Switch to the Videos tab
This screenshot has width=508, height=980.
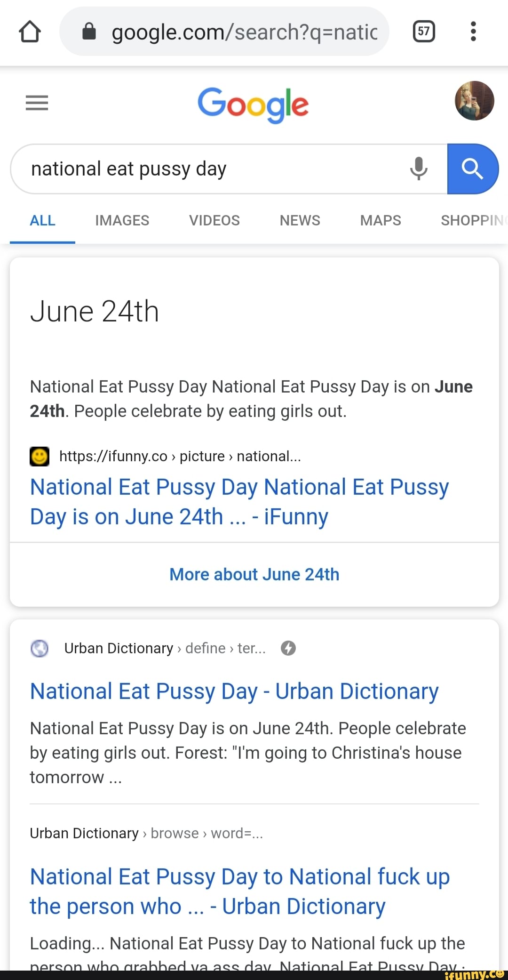coord(214,220)
